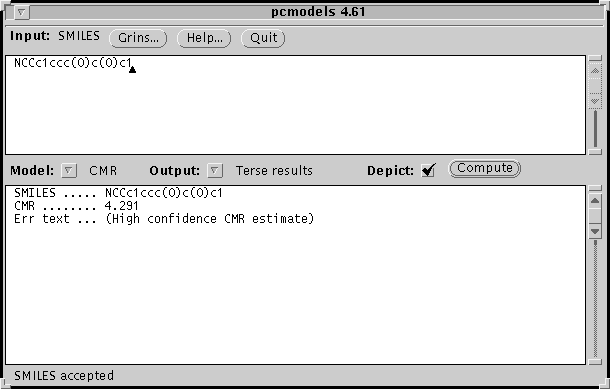Click the down arrow of results scrollbar

point(595,231)
